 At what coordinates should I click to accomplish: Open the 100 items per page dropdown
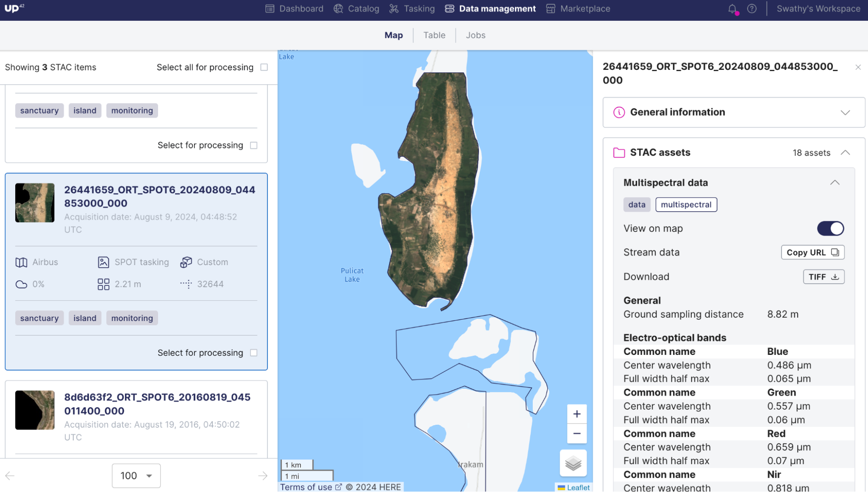pyautogui.click(x=136, y=476)
